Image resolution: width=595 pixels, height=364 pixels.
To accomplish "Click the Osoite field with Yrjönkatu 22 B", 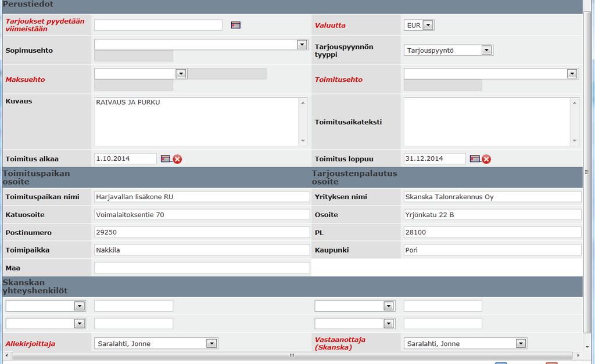I will pos(493,215).
